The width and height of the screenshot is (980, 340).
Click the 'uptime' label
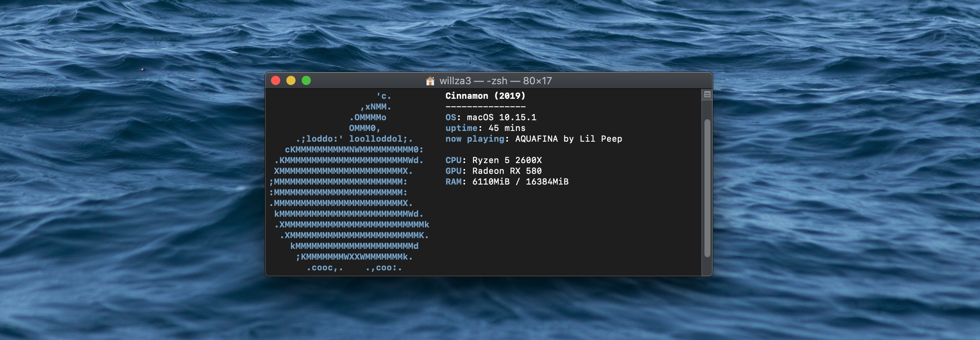click(x=461, y=128)
